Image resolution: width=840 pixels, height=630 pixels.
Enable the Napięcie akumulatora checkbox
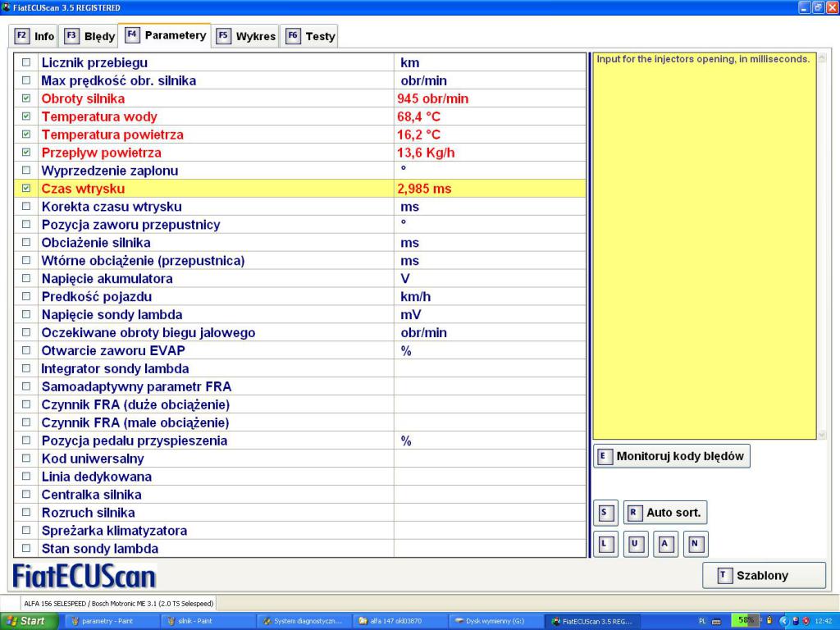[x=25, y=279]
